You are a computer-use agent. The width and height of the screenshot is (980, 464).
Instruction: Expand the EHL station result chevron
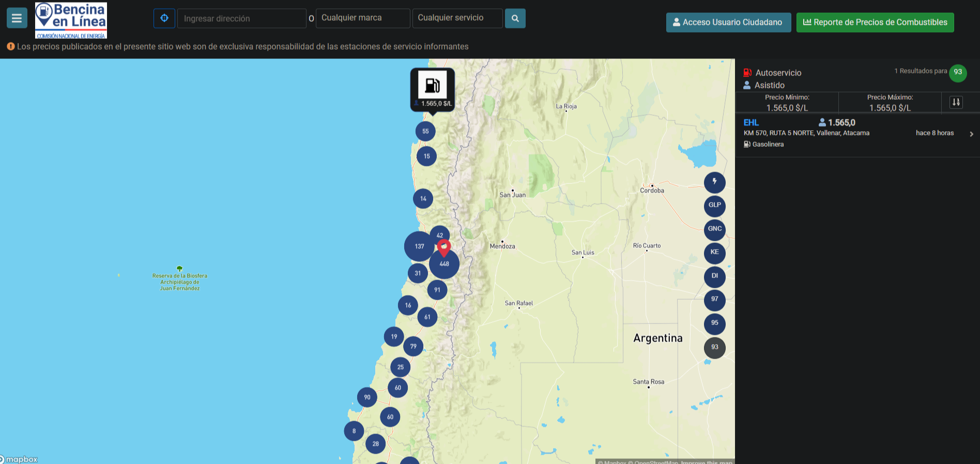(972, 134)
